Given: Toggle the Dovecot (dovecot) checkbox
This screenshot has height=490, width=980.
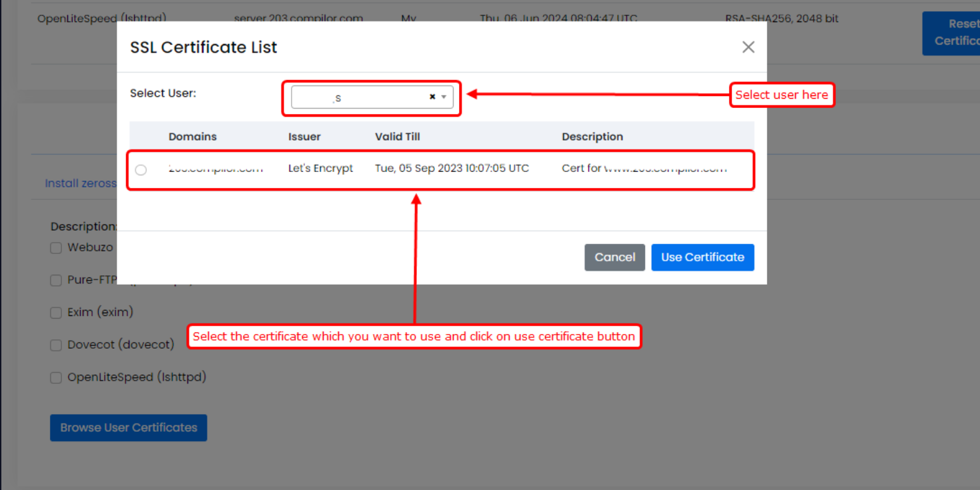Looking at the screenshot, I should 57,345.
